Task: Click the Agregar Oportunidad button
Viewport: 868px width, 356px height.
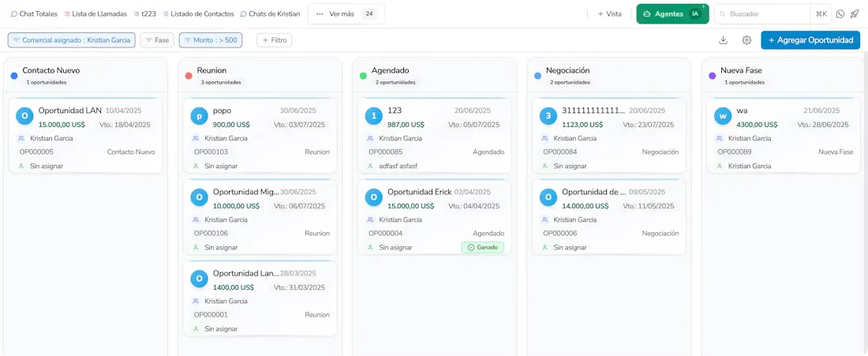Action: tap(810, 40)
